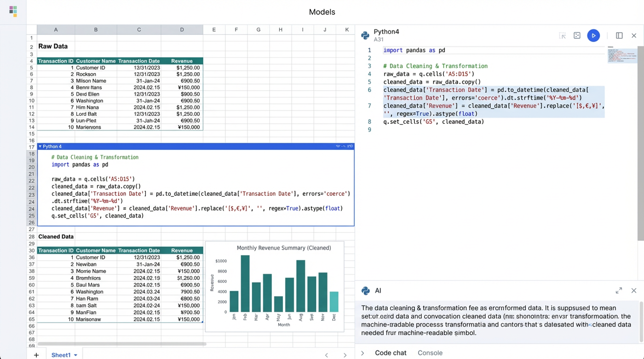Click the code minimap thumbnail in the editor
The height and width of the screenshot is (359, 644).
tap(621, 54)
